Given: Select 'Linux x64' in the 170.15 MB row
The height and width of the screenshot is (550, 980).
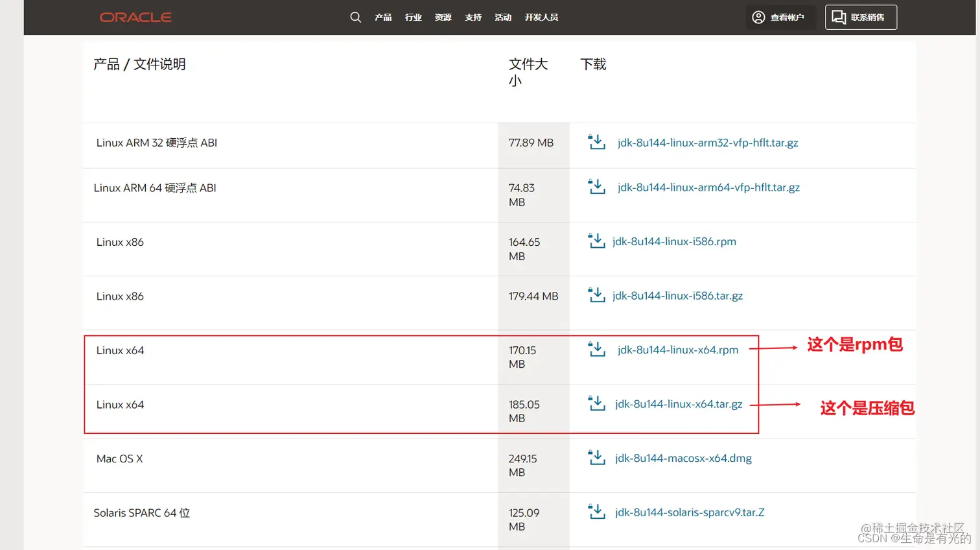Looking at the screenshot, I should (x=120, y=350).
